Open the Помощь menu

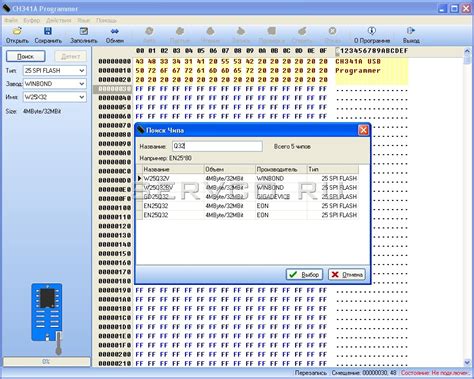[106, 20]
